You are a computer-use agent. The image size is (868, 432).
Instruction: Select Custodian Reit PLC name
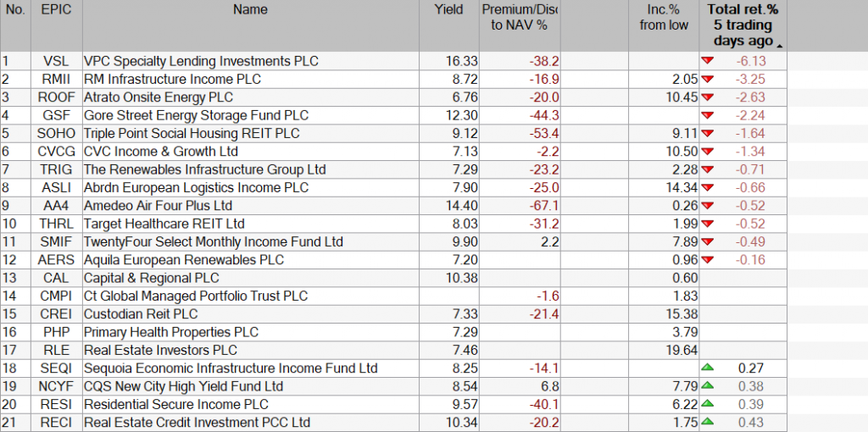tap(141, 314)
